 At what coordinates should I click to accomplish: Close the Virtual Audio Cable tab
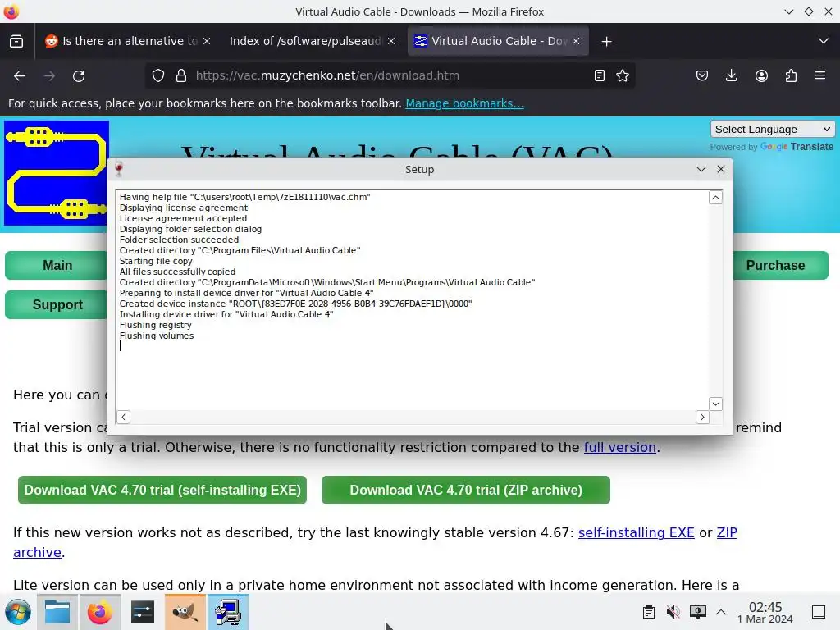[x=576, y=41]
